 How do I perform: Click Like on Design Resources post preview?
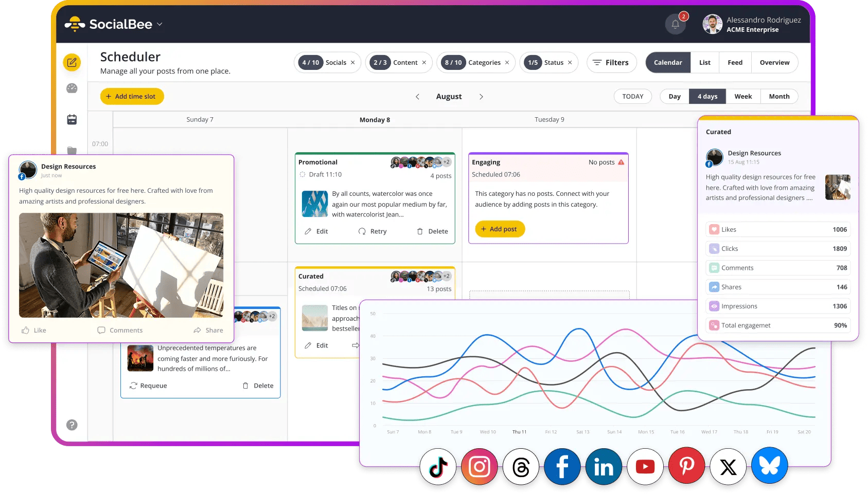[34, 330]
